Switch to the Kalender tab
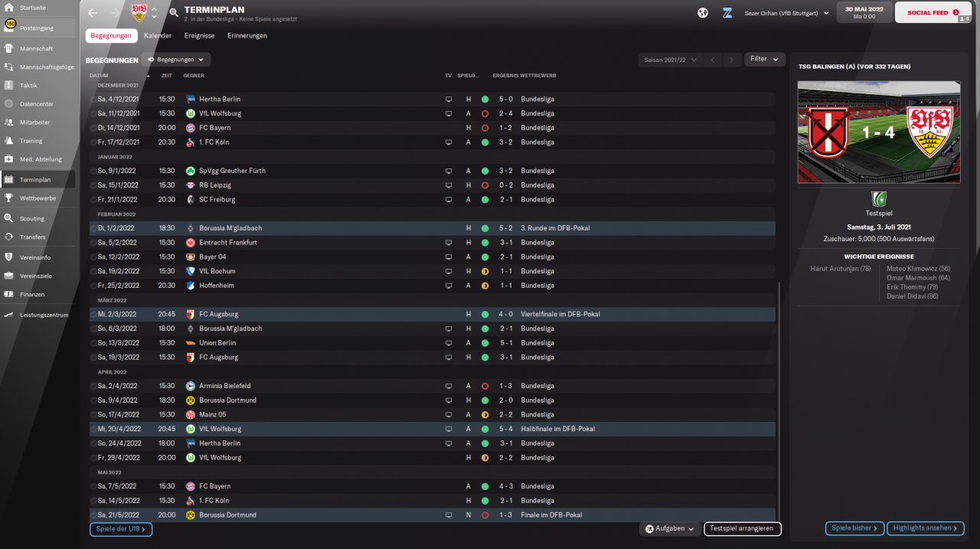The width and height of the screenshot is (980, 549). (158, 36)
